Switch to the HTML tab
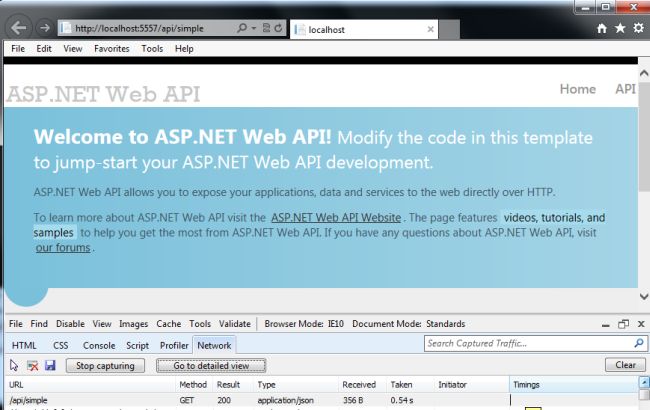 (x=24, y=345)
